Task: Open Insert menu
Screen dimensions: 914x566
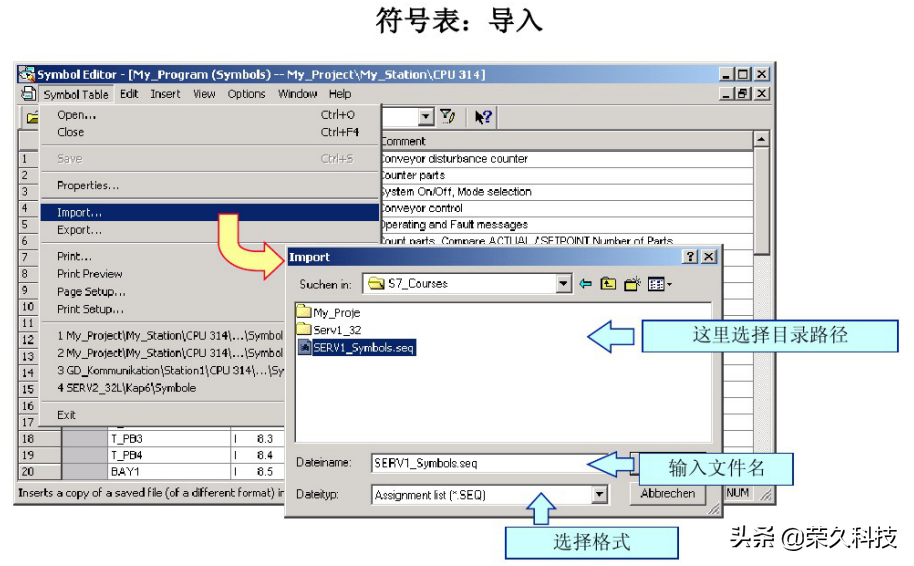Action: click(x=165, y=94)
